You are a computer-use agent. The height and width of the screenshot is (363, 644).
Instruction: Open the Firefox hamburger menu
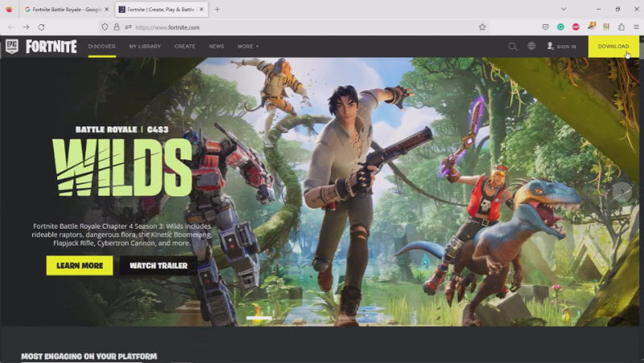tap(636, 27)
